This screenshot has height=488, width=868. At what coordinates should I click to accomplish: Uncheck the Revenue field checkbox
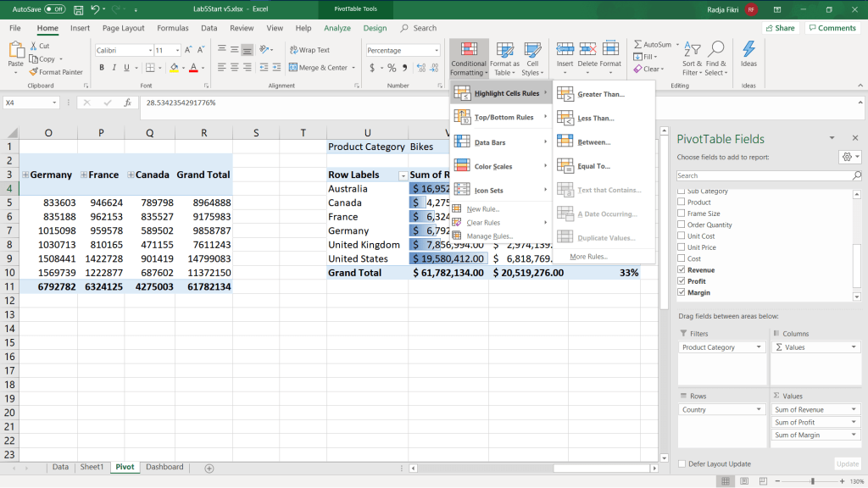(x=682, y=270)
